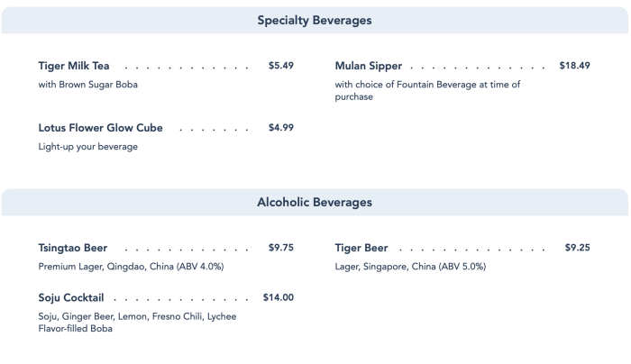Click the 'Light-up your beverage' description
The image size is (631, 364).
pos(87,146)
